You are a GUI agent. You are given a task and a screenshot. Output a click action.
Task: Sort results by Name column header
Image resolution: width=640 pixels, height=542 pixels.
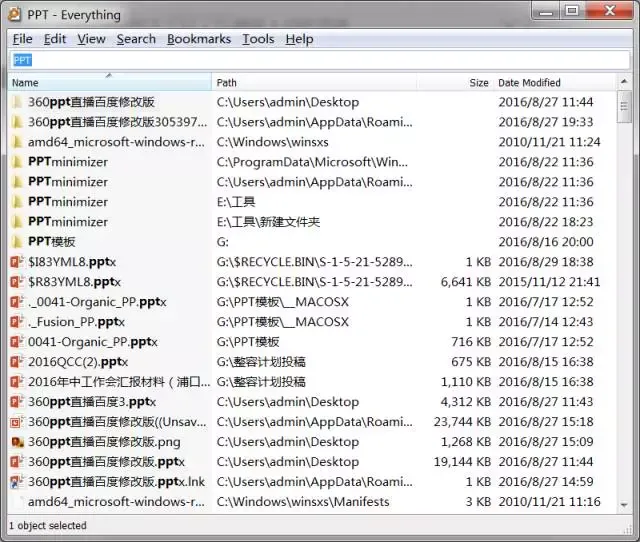pyautogui.click(x=110, y=82)
